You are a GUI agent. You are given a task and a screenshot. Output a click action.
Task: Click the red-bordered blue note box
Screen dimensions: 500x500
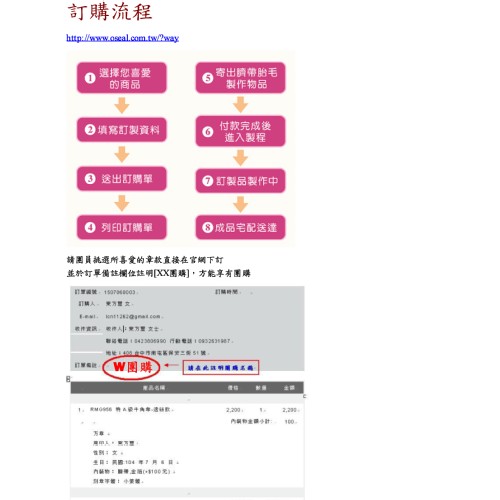click(221, 368)
